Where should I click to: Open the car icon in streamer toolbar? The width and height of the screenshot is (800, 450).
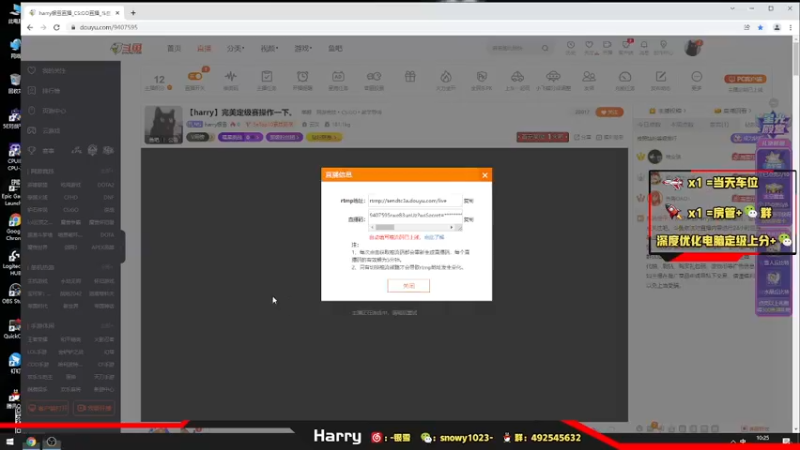pyautogui.click(x=517, y=77)
